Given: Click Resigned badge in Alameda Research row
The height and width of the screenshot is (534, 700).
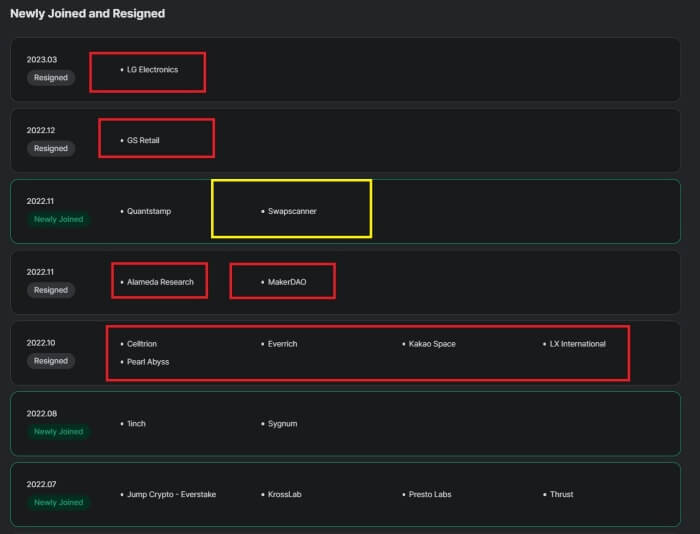Looking at the screenshot, I should tap(51, 290).
